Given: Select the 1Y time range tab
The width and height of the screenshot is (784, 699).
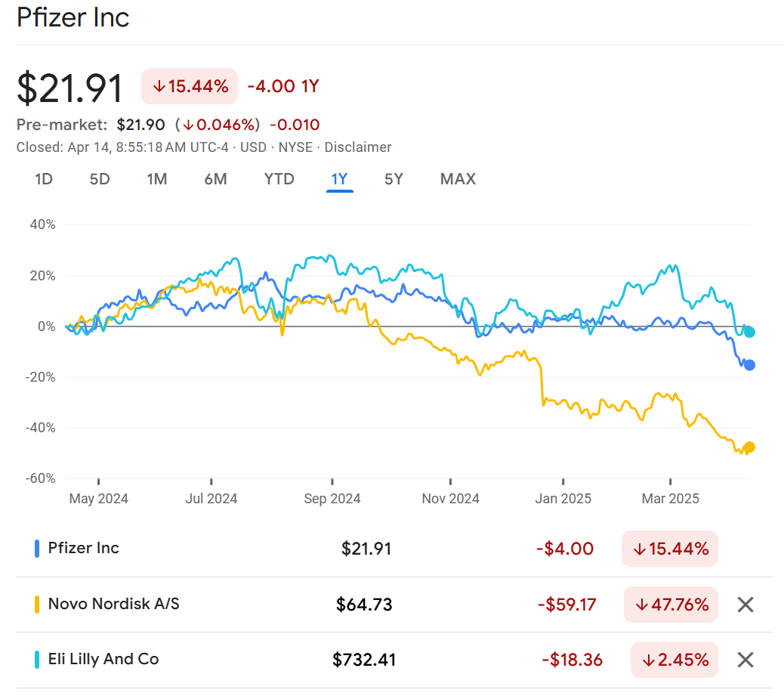Looking at the screenshot, I should point(339,179).
